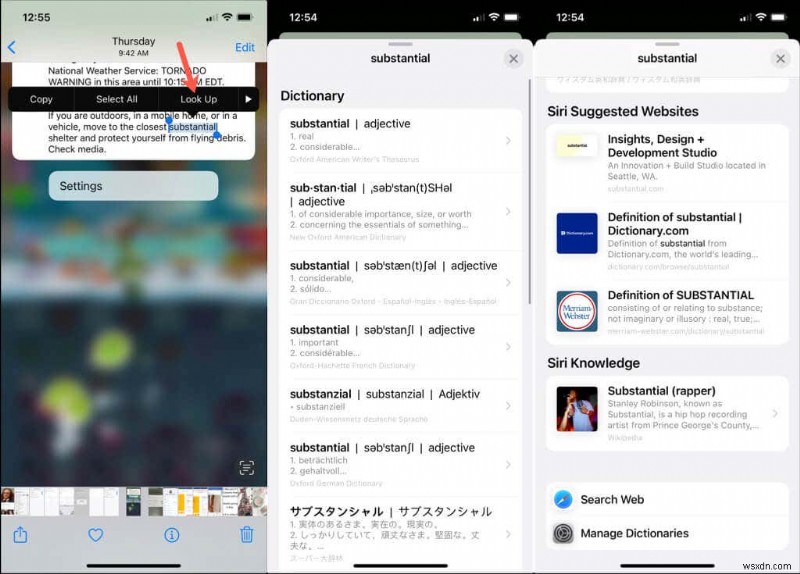Tap the Share icon in Photos toolbar
Image resolution: width=800 pixels, height=574 pixels.
(20, 535)
